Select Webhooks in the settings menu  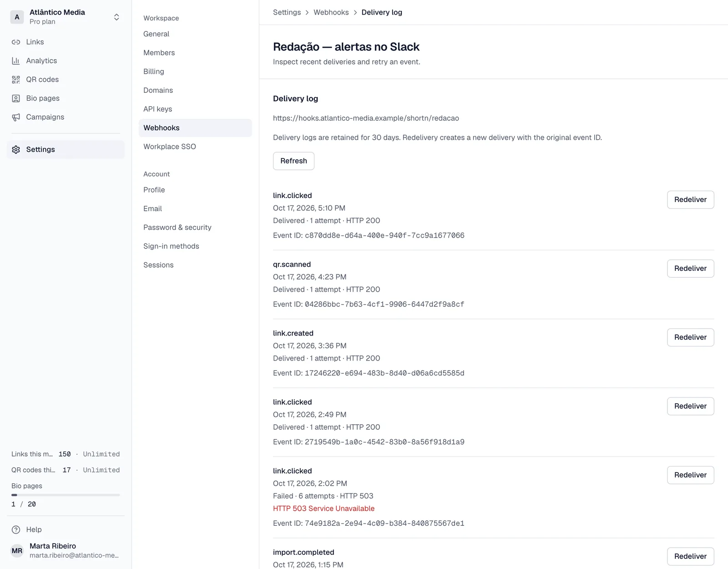tap(195, 128)
